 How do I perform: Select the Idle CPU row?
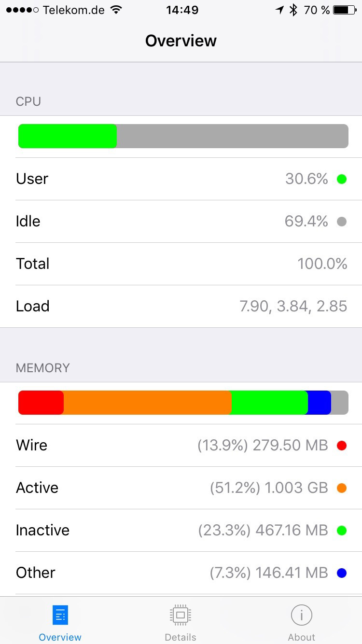(x=181, y=221)
